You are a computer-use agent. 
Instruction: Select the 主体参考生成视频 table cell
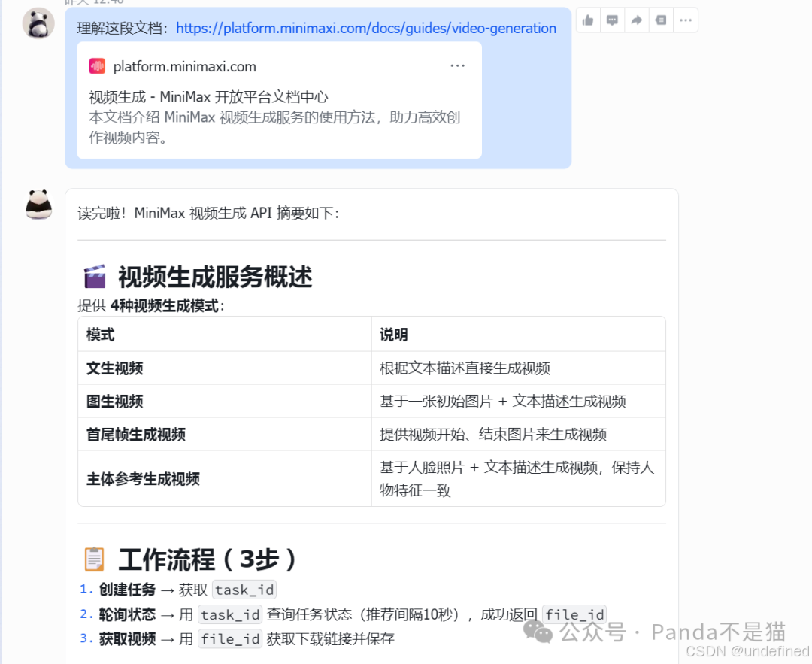tap(225, 478)
